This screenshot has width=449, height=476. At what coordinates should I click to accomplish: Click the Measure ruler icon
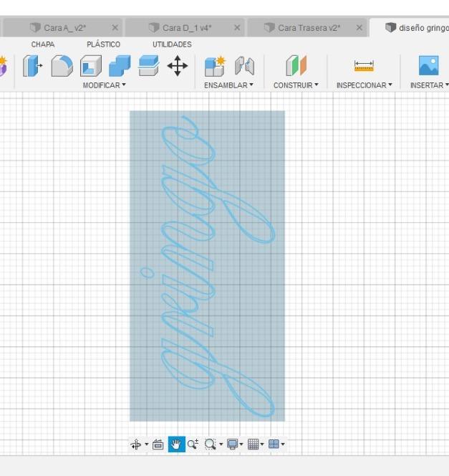tap(364, 66)
